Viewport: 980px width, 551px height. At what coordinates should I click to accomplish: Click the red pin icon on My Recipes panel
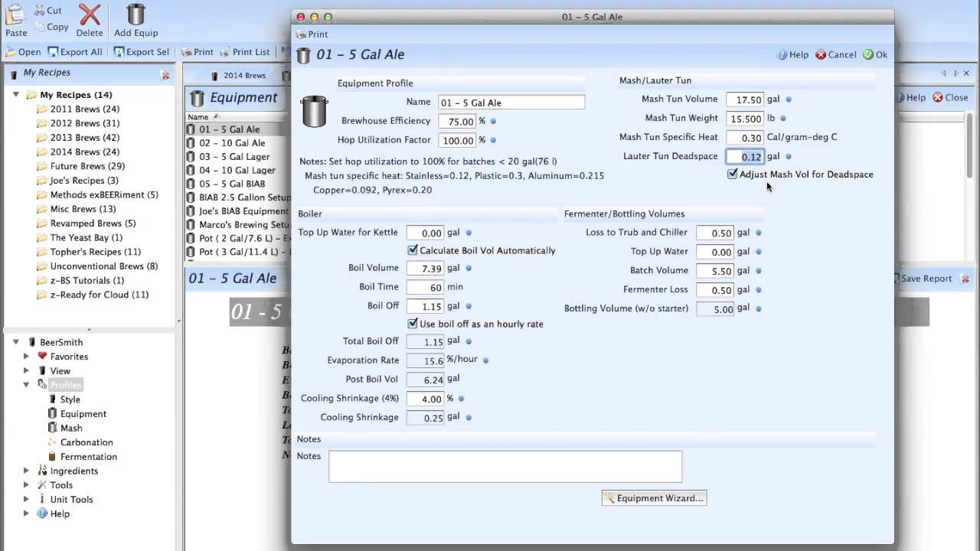coord(165,74)
